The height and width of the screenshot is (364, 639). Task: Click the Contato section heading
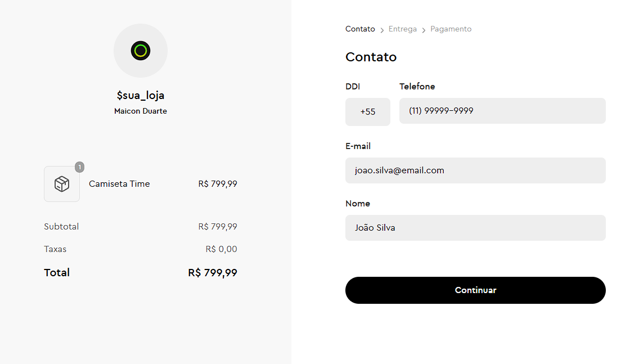coord(371,57)
